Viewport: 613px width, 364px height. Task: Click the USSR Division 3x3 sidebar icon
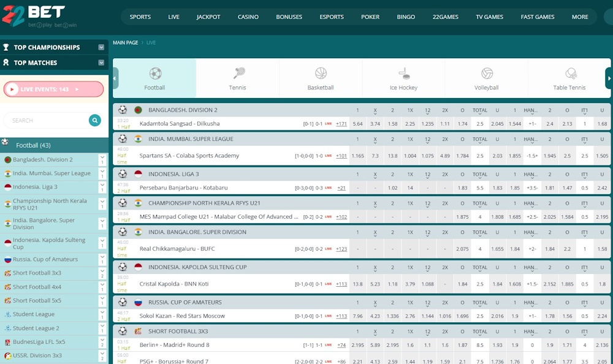[7, 356]
